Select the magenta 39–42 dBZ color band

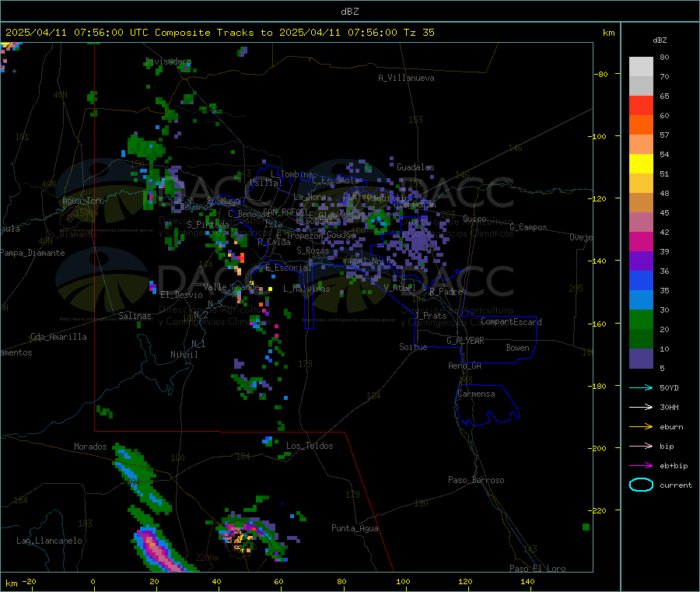[x=641, y=241]
